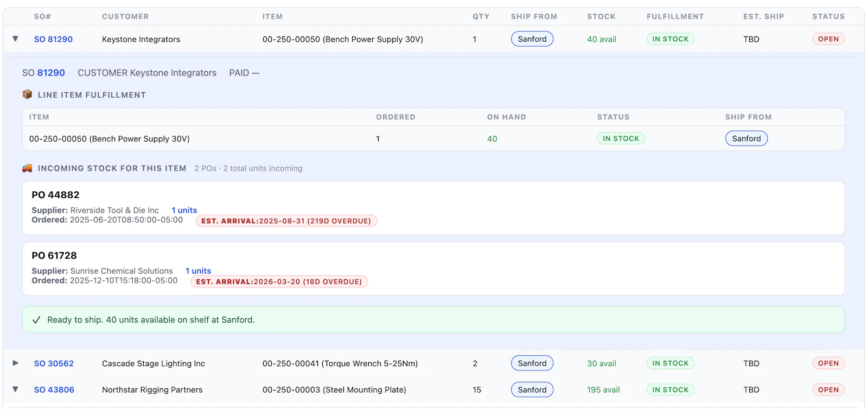The image size is (868, 409).
Task: Click the PAID label in the detail header
Action: 239,73
